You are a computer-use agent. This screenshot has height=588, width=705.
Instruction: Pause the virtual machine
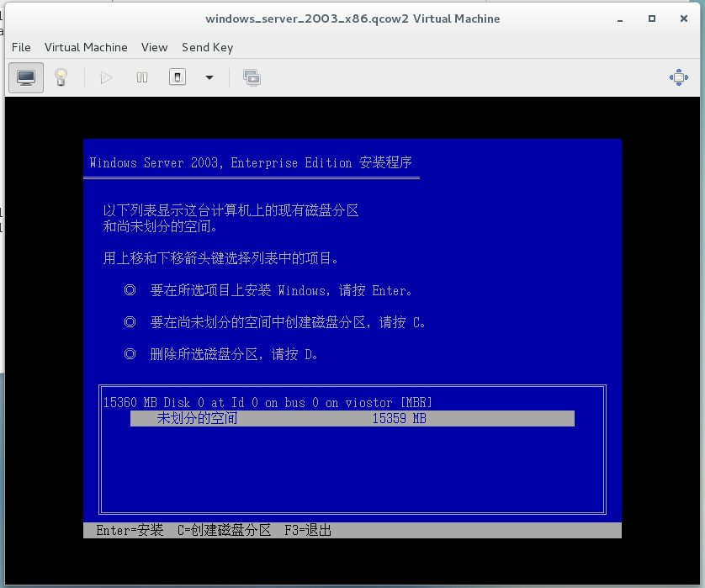142,77
